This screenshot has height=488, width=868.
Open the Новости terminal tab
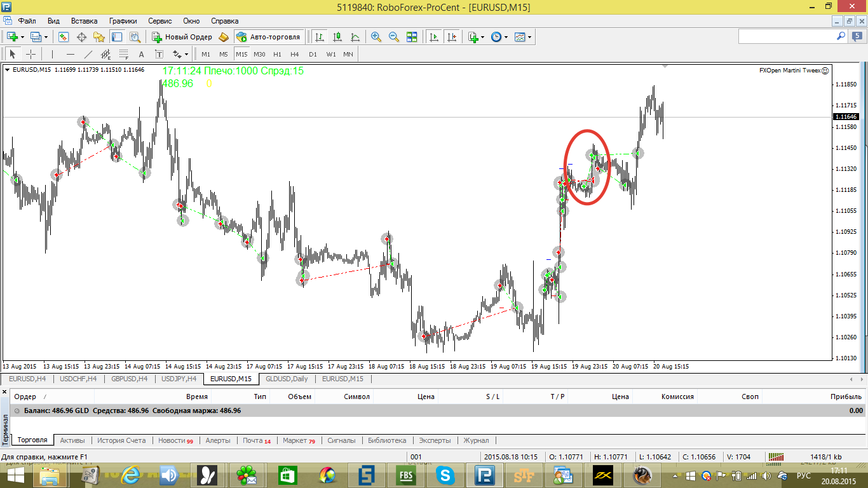coord(175,440)
